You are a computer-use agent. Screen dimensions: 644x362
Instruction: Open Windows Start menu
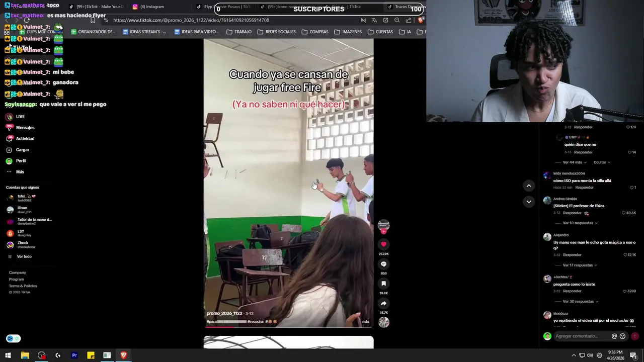click(8, 355)
